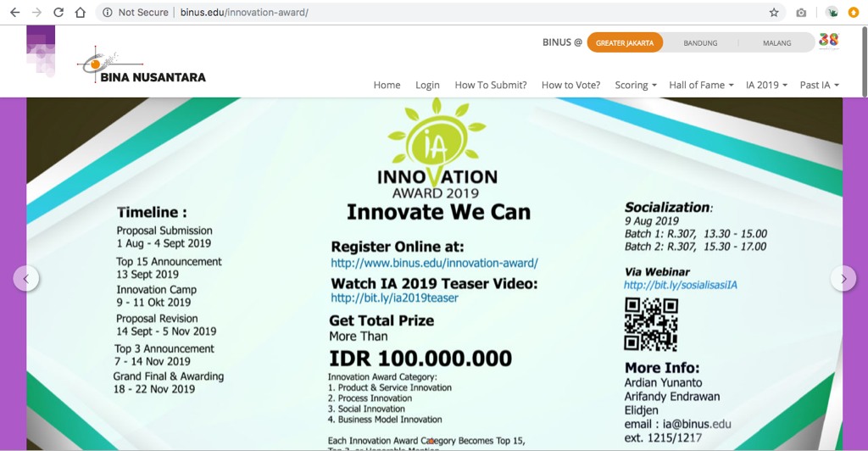Image resolution: width=868 pixels, height=451 pixels.
Task: Click contact name 'Ardian Yunanto'
Action: pyautogui.click(x=663, y=382)
